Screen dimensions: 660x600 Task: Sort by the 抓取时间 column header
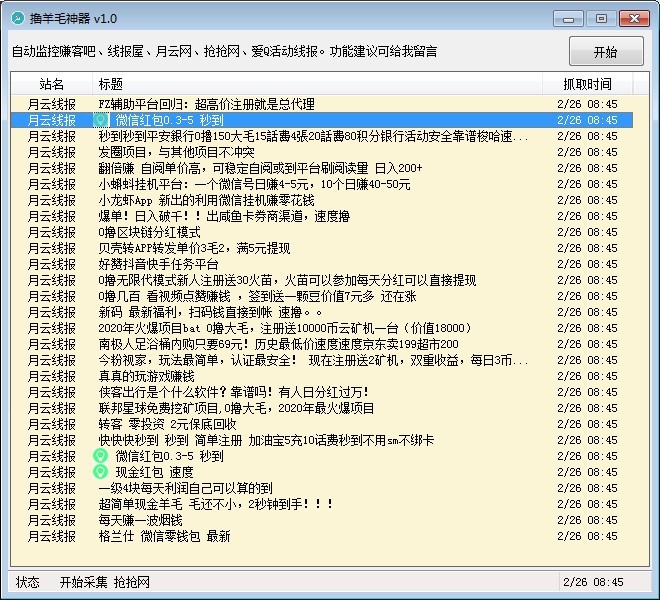coord(587,84)
